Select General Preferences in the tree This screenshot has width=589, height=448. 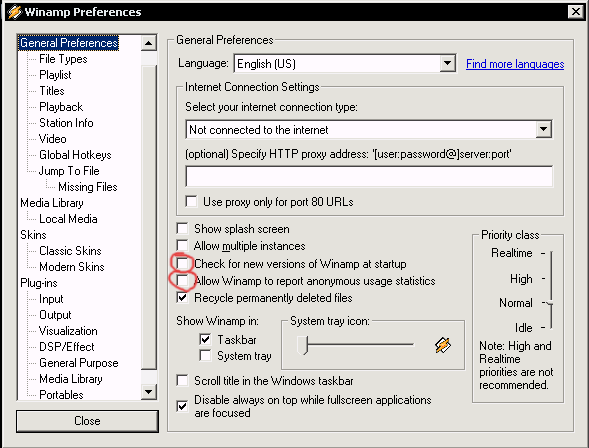pyautogui.click(x=69, y=43)
